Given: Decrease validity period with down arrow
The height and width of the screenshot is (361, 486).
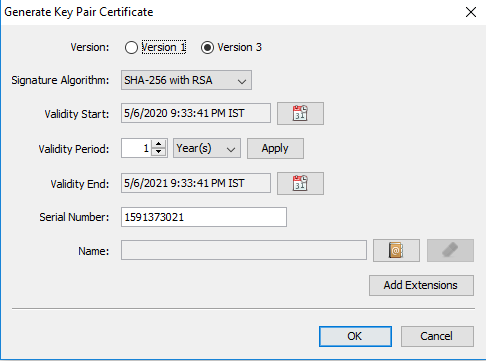Looking at the screenshot, I should point(159,152).
